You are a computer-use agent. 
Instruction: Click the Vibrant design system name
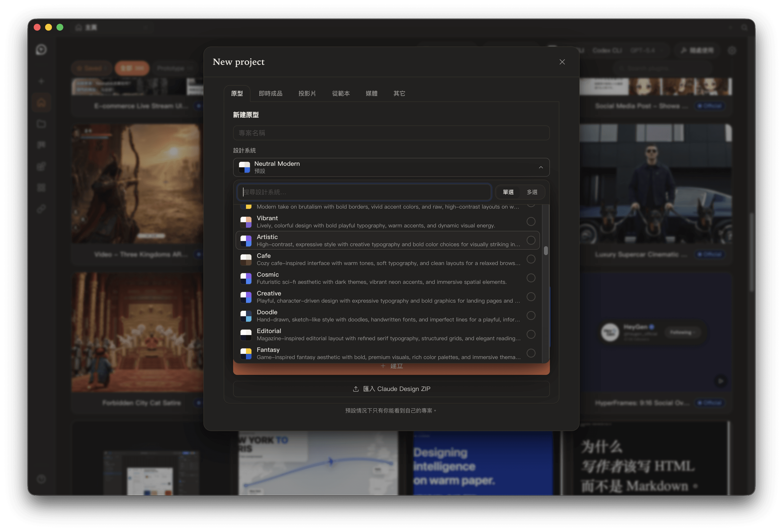coord(267,218)
